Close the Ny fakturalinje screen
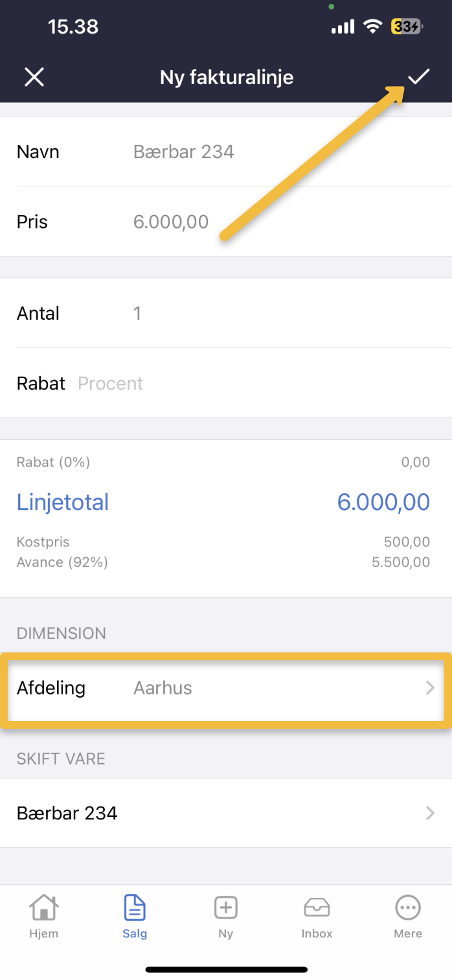 [x=34, y=77]
